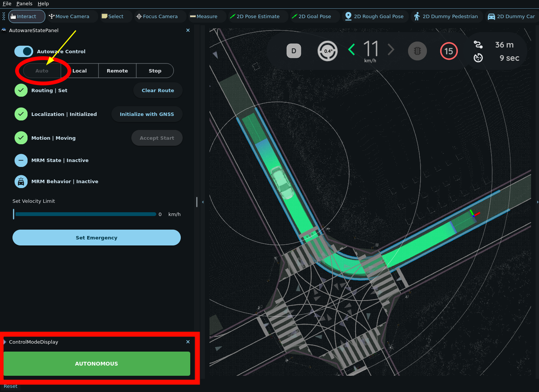Viewport: 539px width, 392px height.
Task: Pick the Measure tool
Action: coord(204,17)
